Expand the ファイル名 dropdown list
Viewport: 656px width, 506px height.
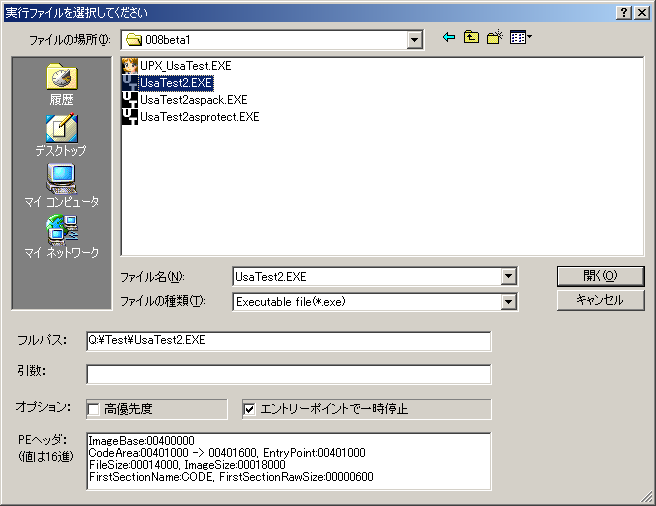(x=508, y=277)
